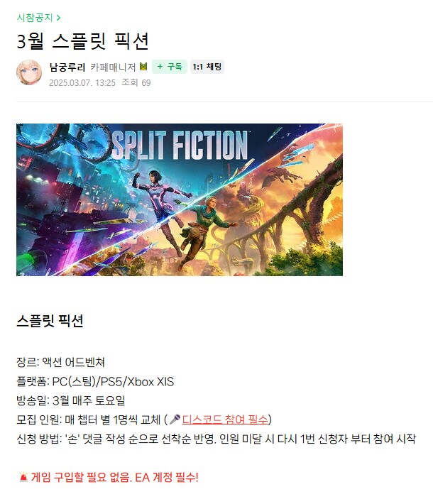433x504 pixels.
Task: Click the post title 3월 스플릿 픽션
Action: coord(82,41)
